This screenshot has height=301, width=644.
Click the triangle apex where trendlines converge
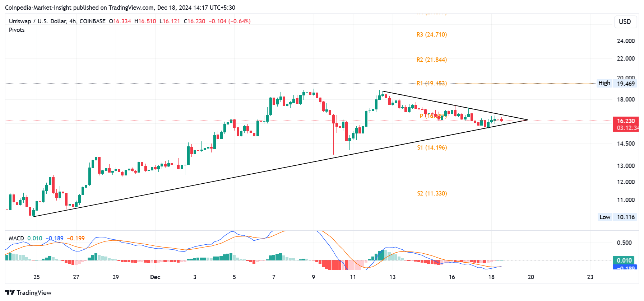pyautogui.click(x=527, y=120)
